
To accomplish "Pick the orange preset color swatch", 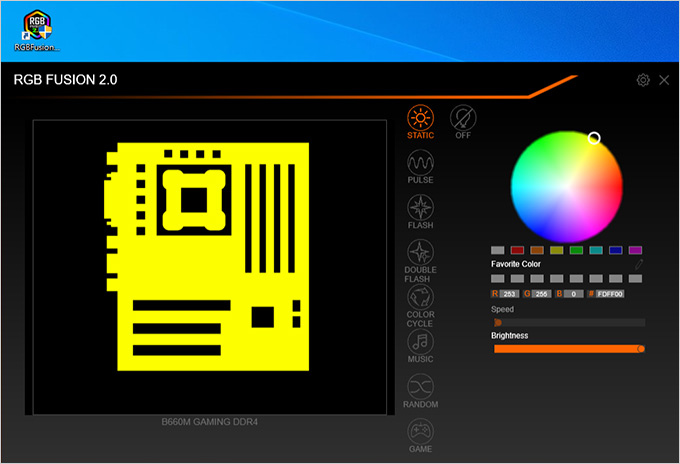I will (537, 250).
